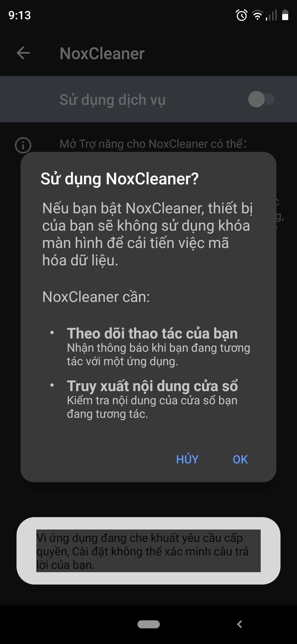Toggle the Sử dụng dịch vụ switch

[x=261, y=99]
